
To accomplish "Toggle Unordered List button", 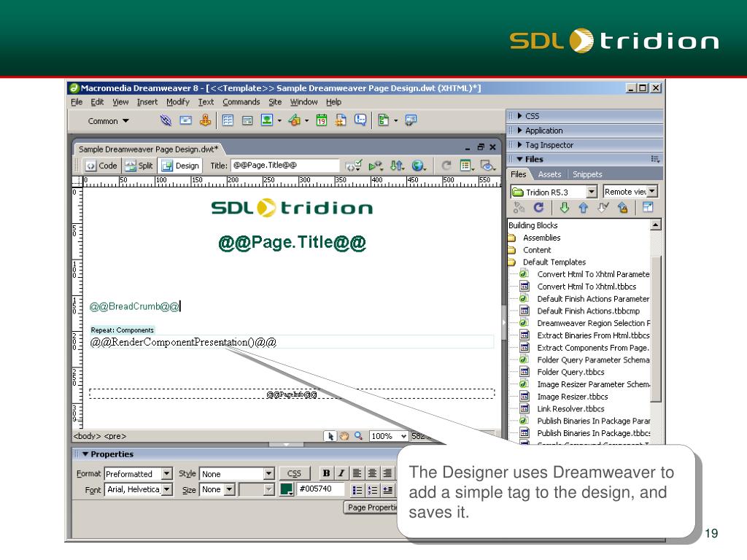I will [x=357, y=490].
